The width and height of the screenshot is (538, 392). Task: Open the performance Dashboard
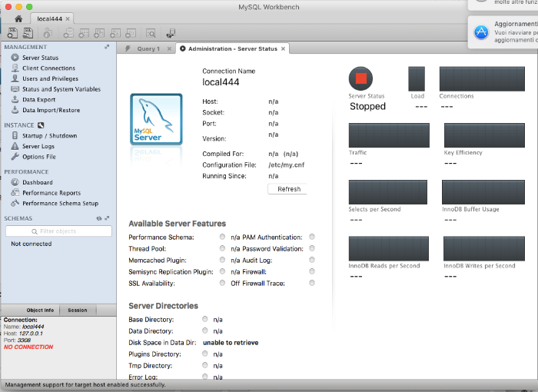[38, 182]
